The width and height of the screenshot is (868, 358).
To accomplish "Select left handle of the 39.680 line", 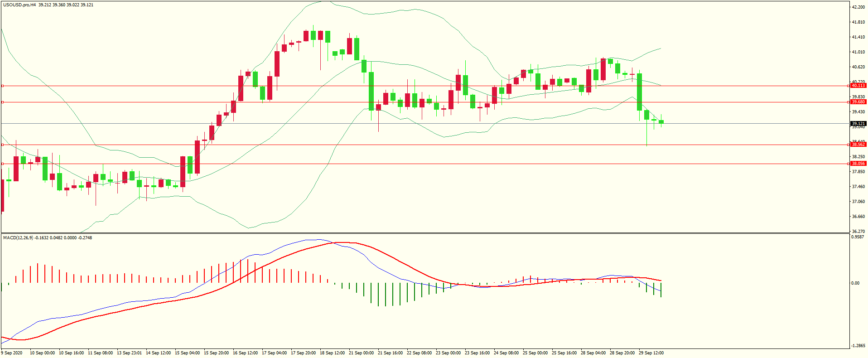I will pyautogui.click(x=3, y=102).
